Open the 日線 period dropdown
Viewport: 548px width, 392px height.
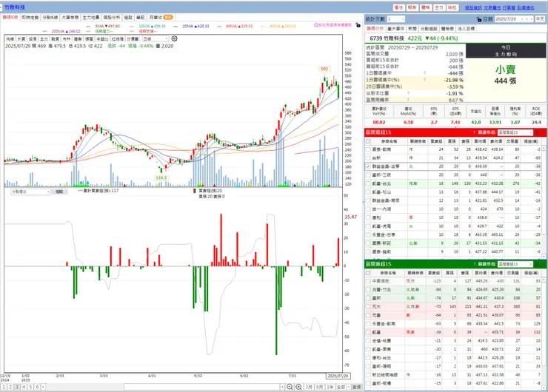(156, 38)
